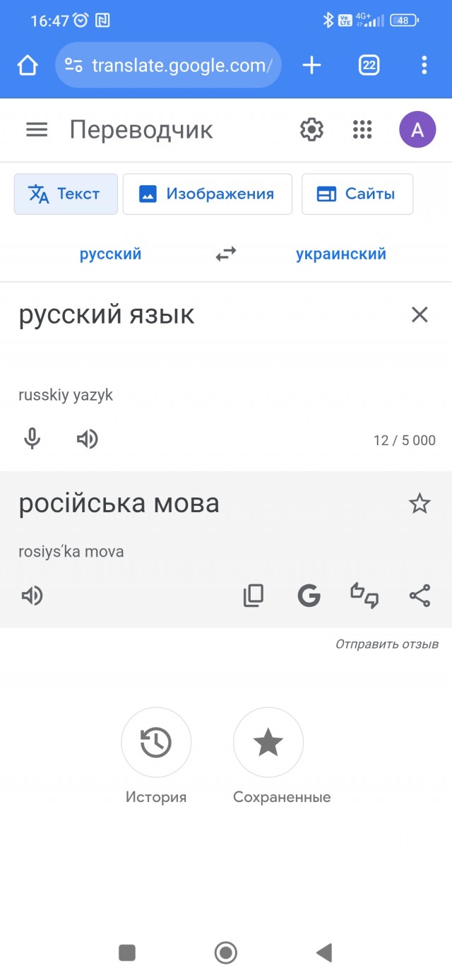The image size is (452, 980).
Task: Share the translation using the share icon
Action: click(420, 595)
